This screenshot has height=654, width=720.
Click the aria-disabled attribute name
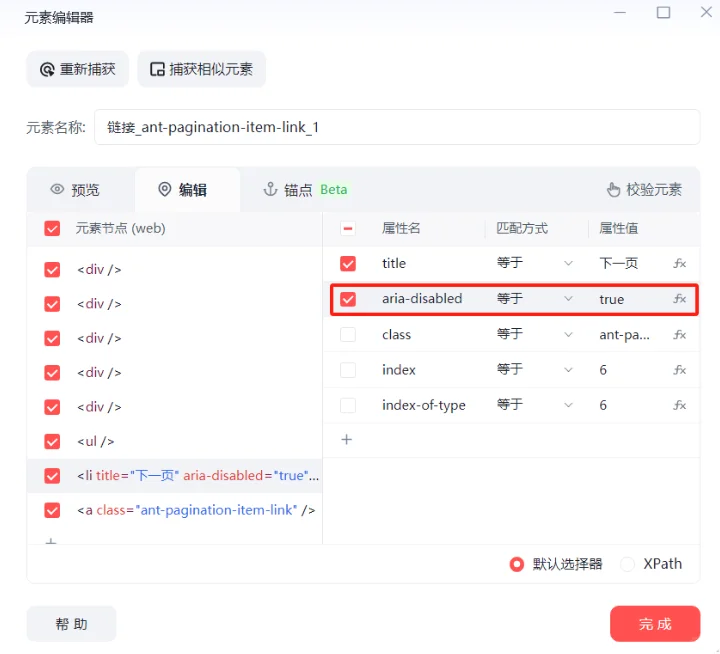click(422, 299)
